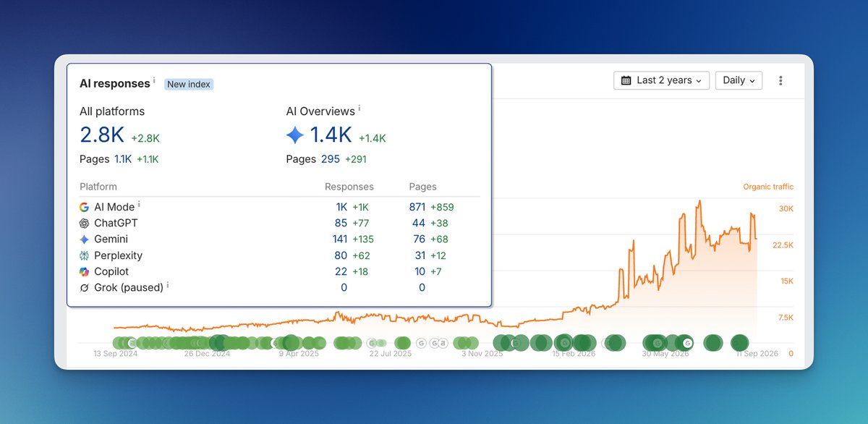Click the ChatGPT logo icon
Viewport: 868px width, 424px height.
tap(84, 223)
